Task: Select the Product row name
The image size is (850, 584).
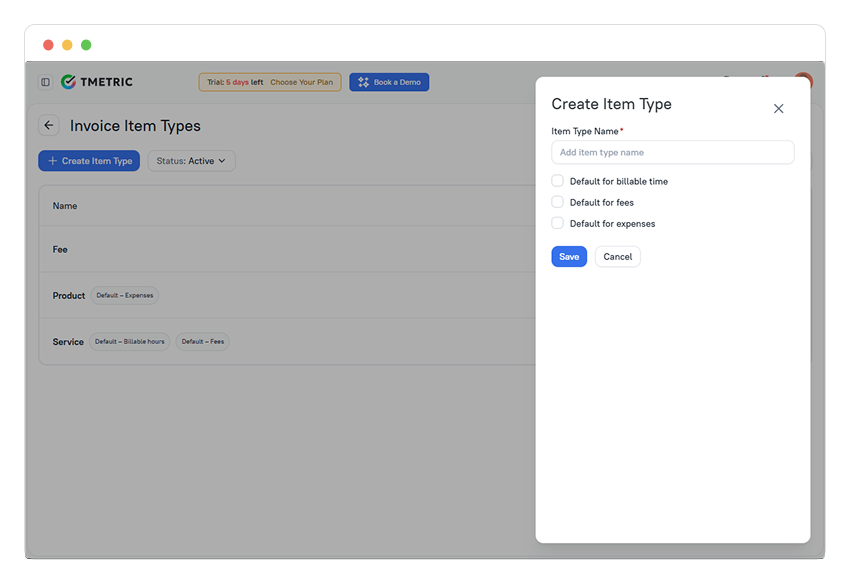Action: [69, 296]
